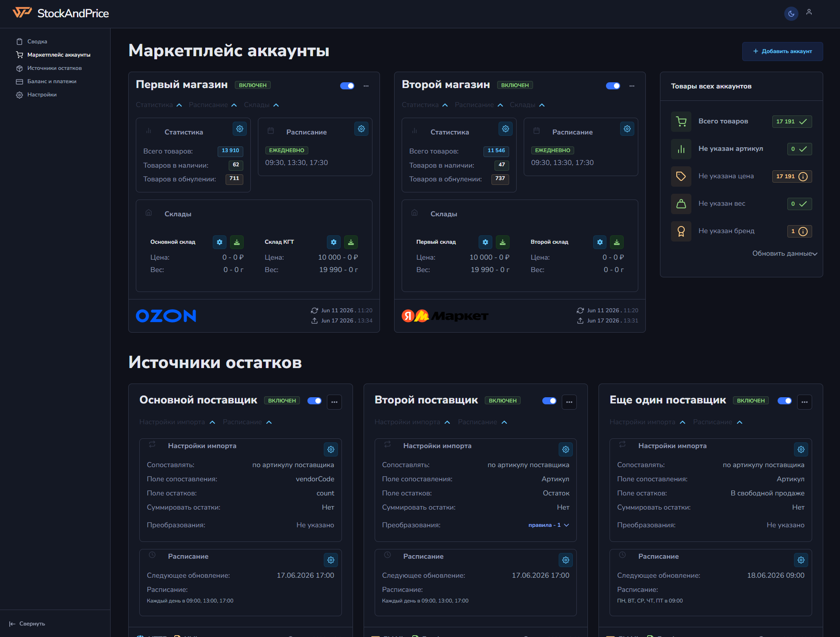Click 11 546 total products value
The image size is (840, 637).
tap(496, 151)
